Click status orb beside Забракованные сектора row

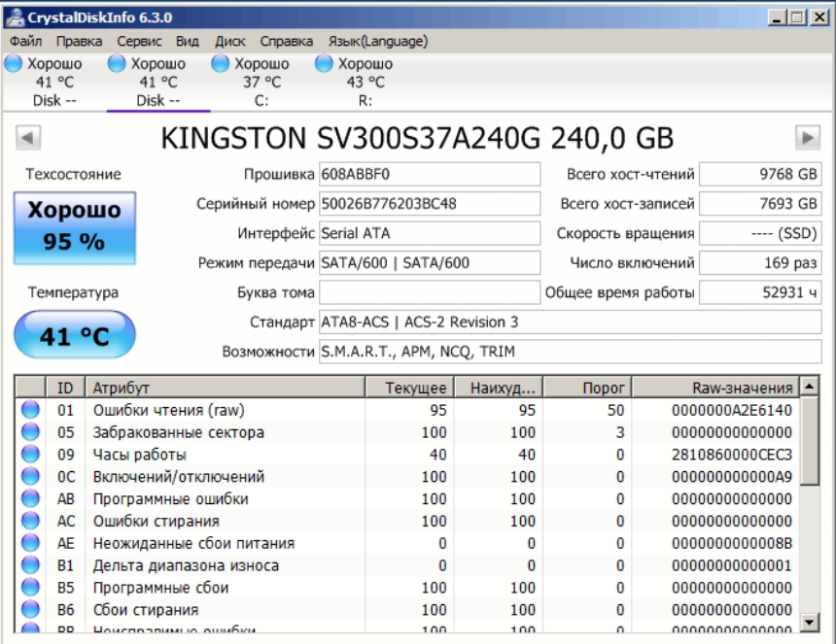30,432
